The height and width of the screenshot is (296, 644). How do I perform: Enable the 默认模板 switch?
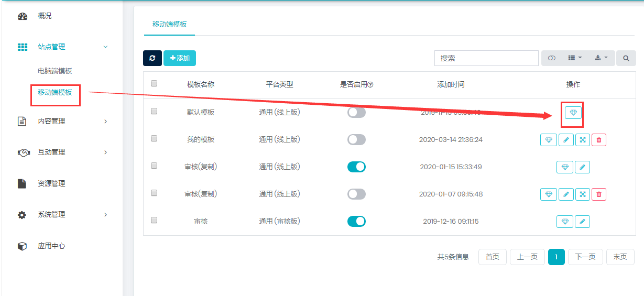pyautogui.click(x=356, y=113)
